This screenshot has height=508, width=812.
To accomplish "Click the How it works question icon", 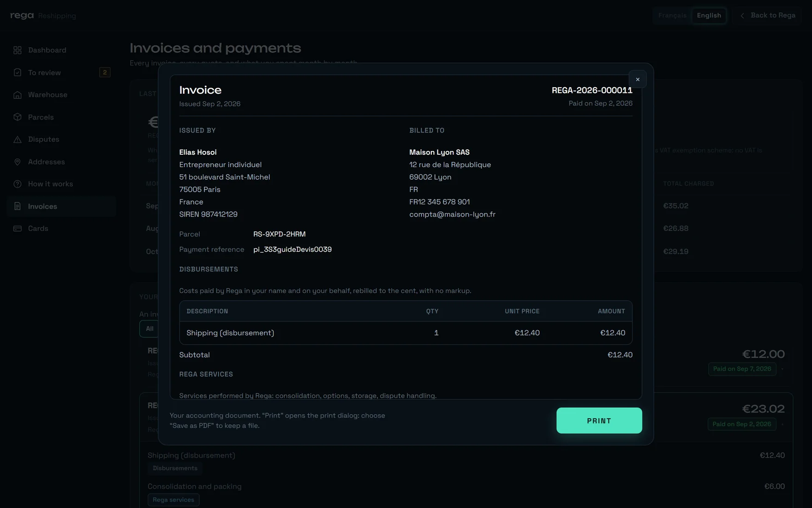I will (18, 184).
